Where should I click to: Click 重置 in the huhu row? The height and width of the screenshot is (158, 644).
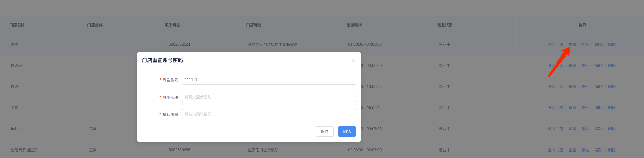coord(572,129)
